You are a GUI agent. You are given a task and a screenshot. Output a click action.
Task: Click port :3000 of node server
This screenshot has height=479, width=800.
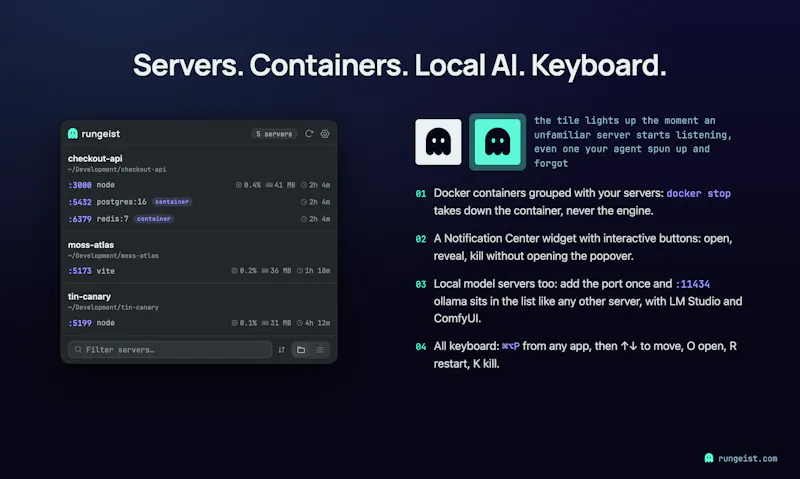[x=80, y=185]
